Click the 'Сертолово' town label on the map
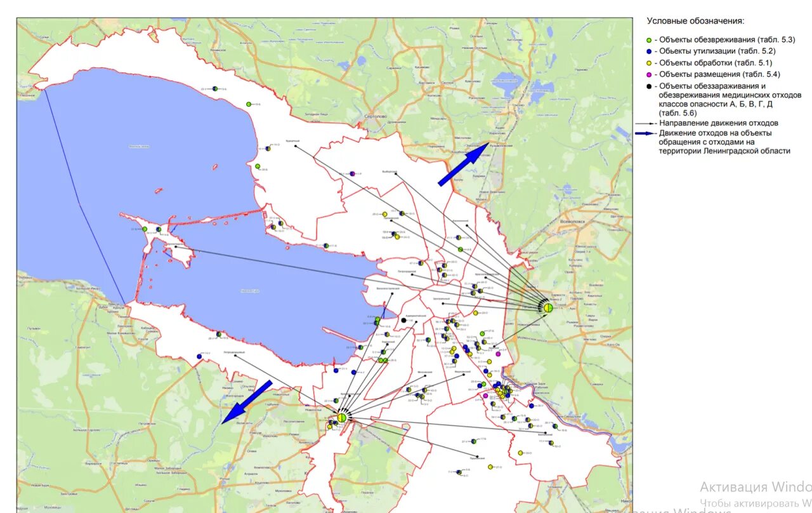 pyautogui.click(x=376, y=117)
